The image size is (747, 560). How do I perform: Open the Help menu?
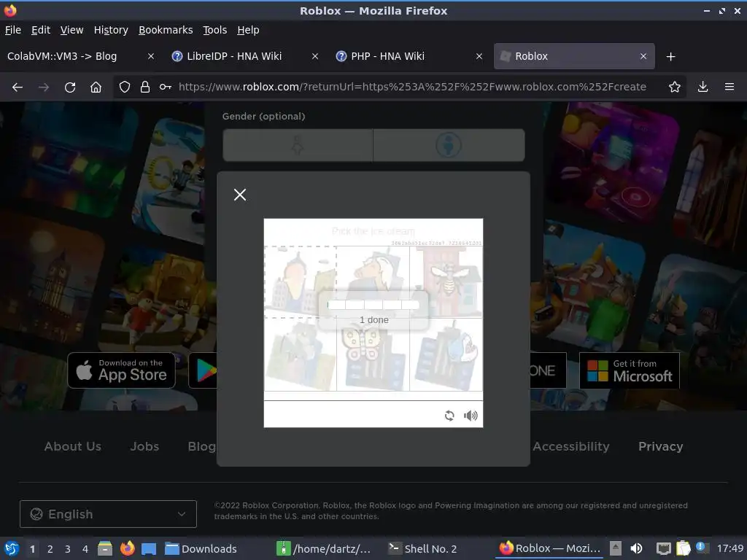pyautogui.click(x=248, y=30)
